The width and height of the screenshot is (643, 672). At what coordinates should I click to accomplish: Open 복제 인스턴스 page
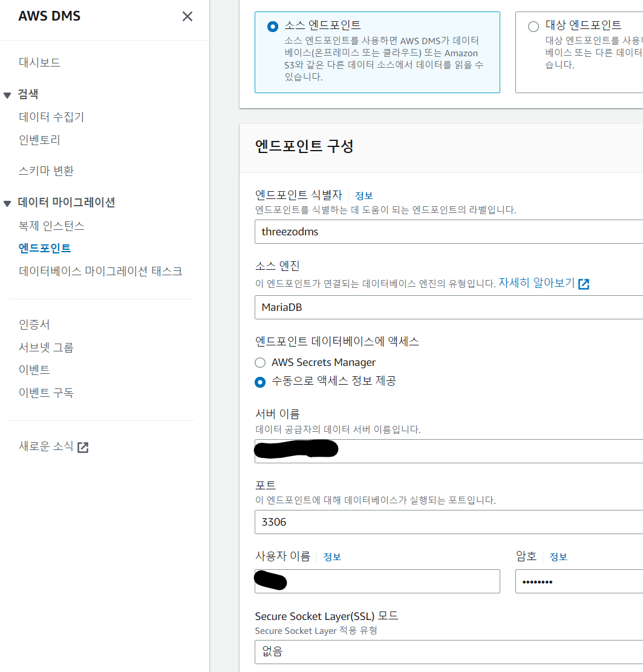coord(51,226)
